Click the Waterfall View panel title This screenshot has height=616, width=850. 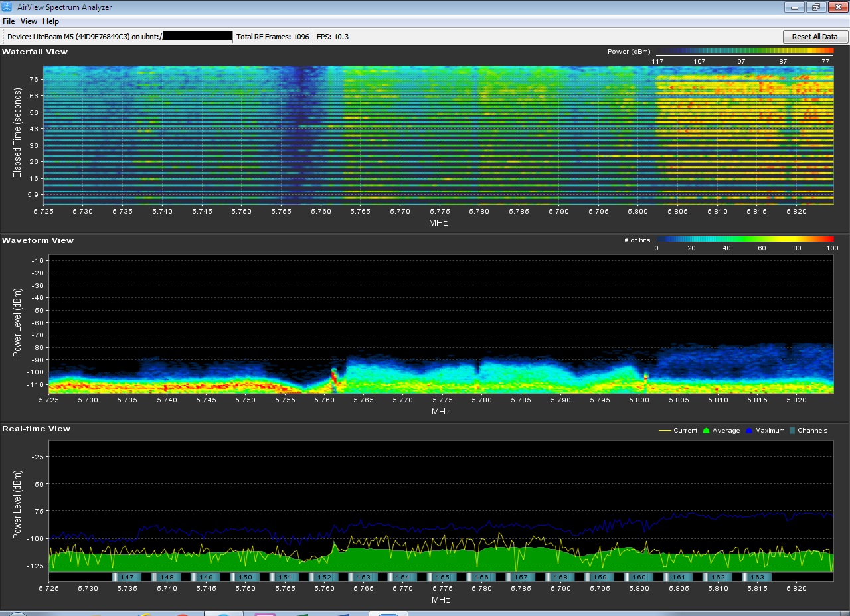coord(35,52)
